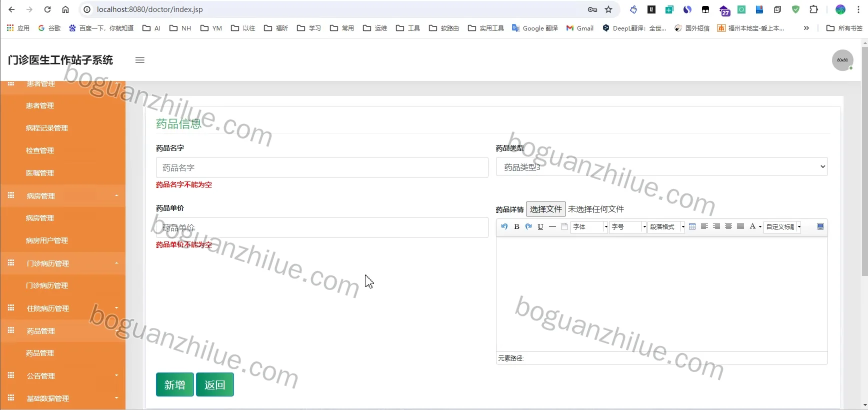This screenshot has height=410, width=868.
Task: Open the 字号 font size dropdown
Action: [628, 227]
